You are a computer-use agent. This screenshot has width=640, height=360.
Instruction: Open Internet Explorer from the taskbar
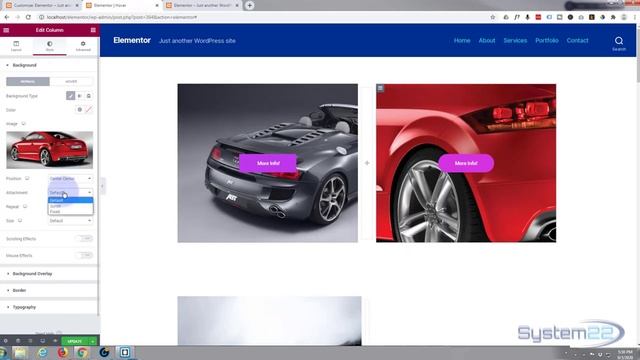coord(42,352)
